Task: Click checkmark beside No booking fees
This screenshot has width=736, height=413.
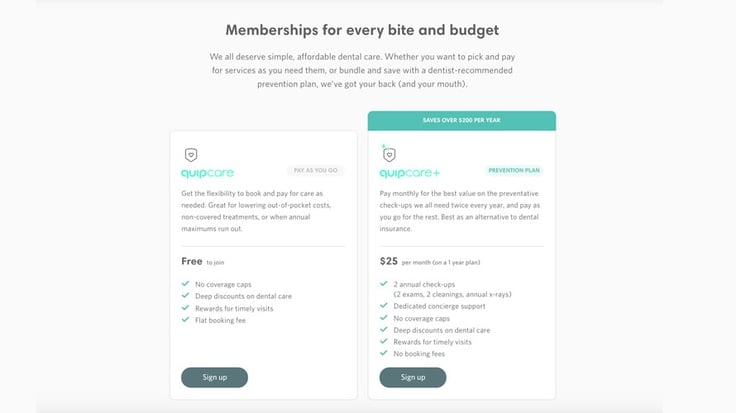Action: coord(383,353)
